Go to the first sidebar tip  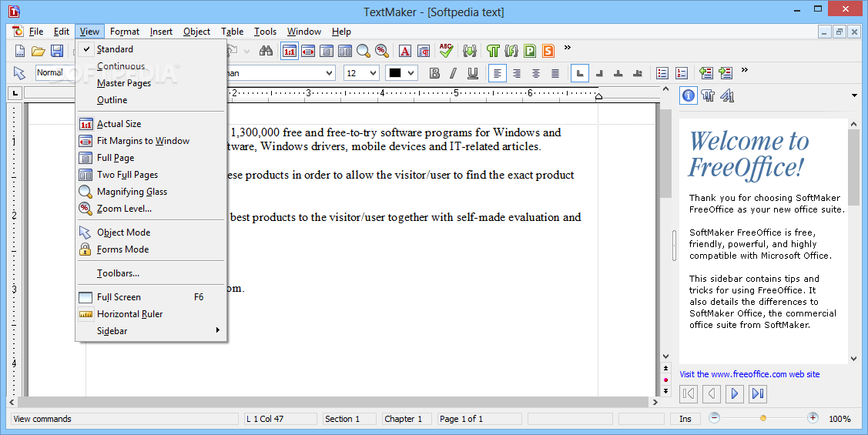coord(689,393)
